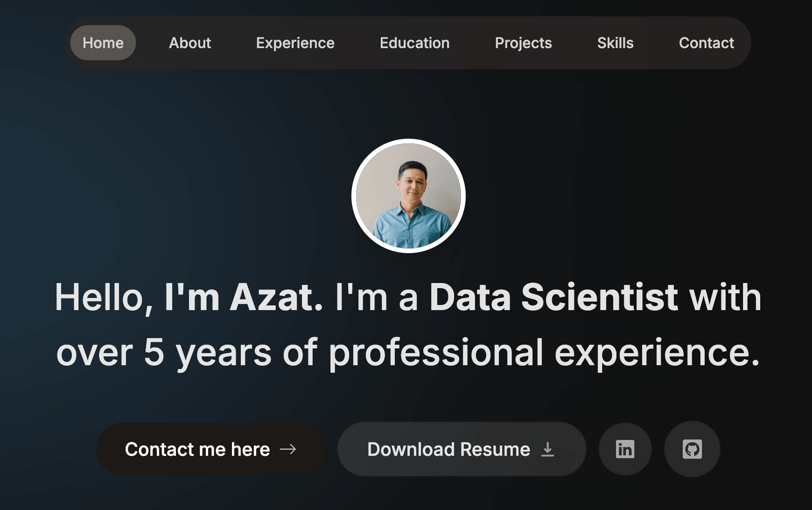Viewport: 812px width, 510px height.
Task: Jump to the Projects section
Action: pos(524,43)
